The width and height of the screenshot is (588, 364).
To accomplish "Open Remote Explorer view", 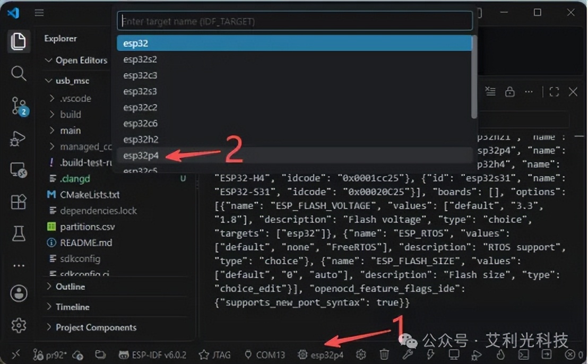I will pos(18,170).
